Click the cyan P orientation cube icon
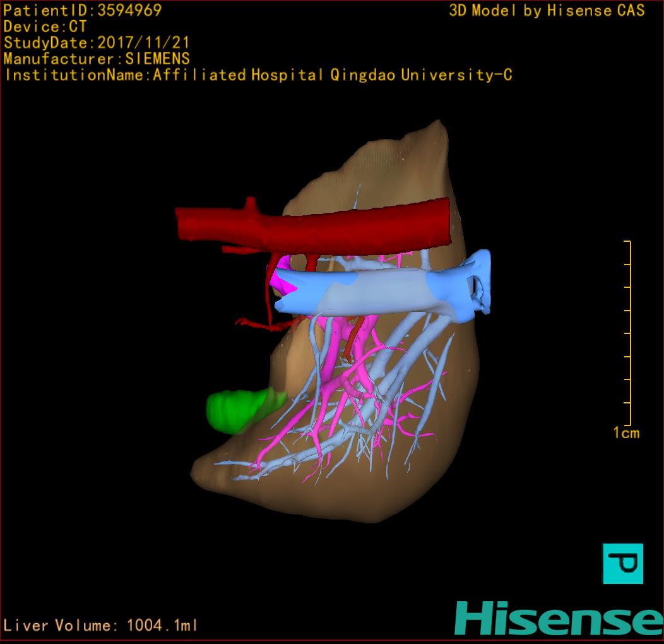This screenshot has height=644, width=664. [622, 563]
